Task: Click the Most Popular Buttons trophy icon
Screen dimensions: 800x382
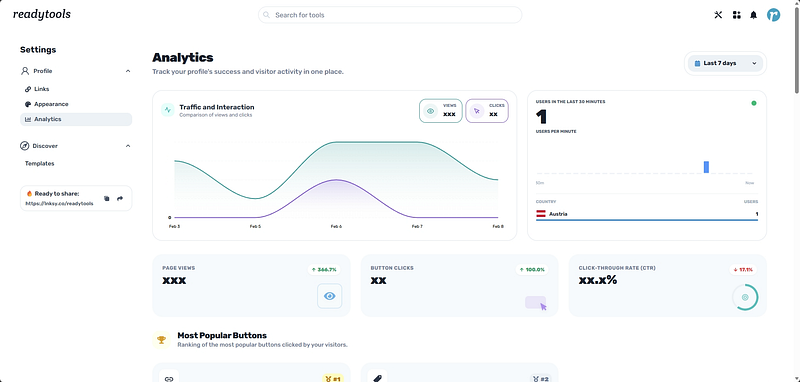Action: [x=161, y=340]
